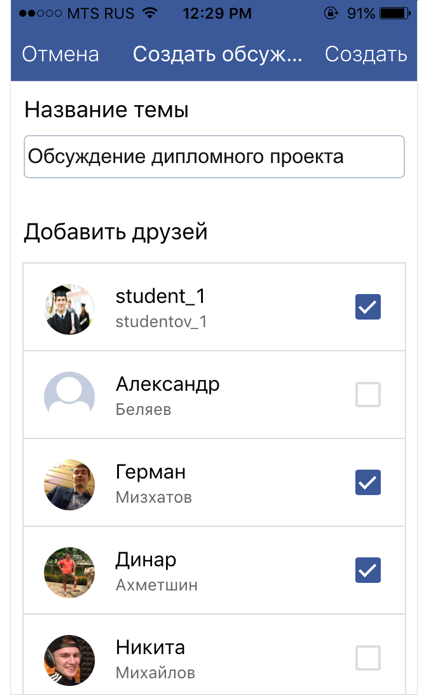This screenshot has width=428, height=695.
Task: Select Никита Михайлов's checkbox
Action: tap(368, 658)
